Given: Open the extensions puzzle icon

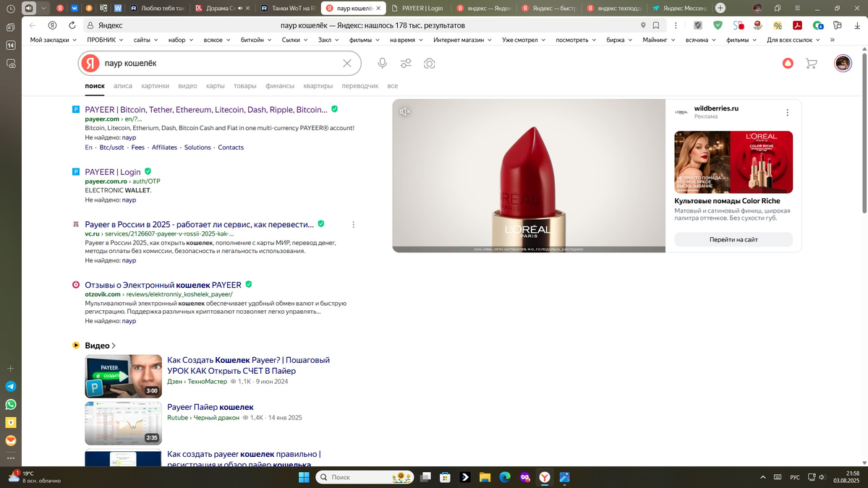Looking at the screenshot, I should (837, 25).
